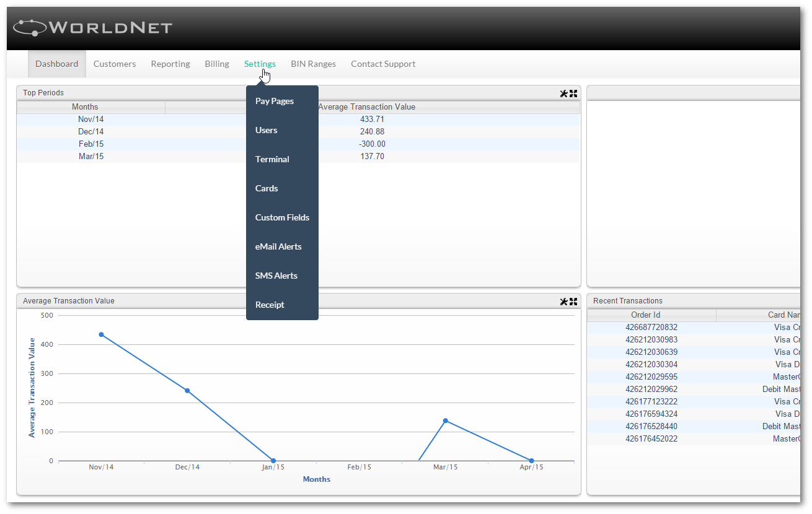Select Cards menu entry

point(267,188)
